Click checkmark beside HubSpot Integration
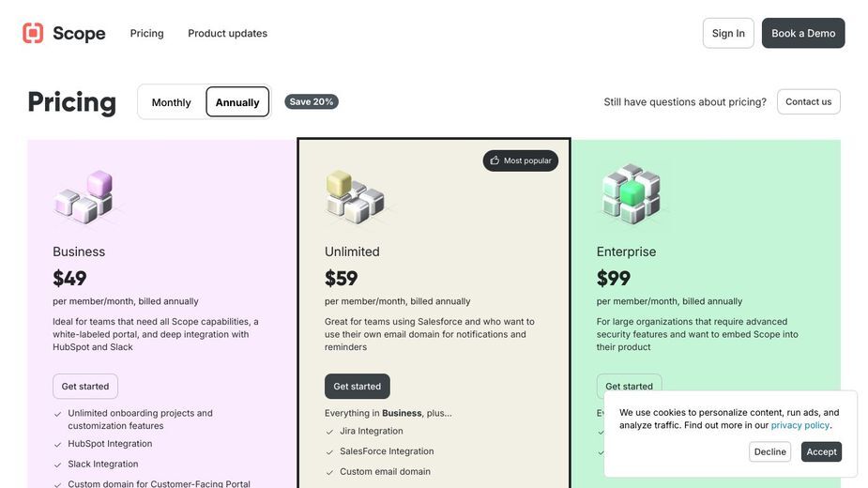Viewport: 868px width, 488px height. tap(57, 444)
